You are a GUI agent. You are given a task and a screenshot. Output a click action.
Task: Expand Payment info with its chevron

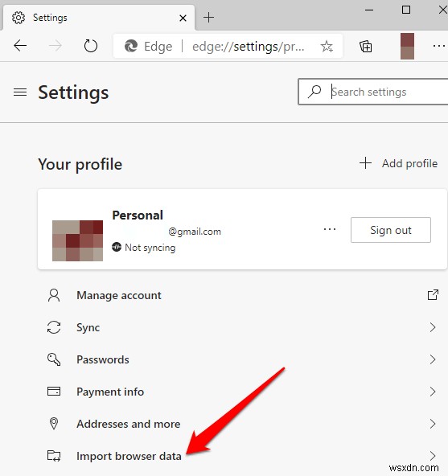[433, 392]
